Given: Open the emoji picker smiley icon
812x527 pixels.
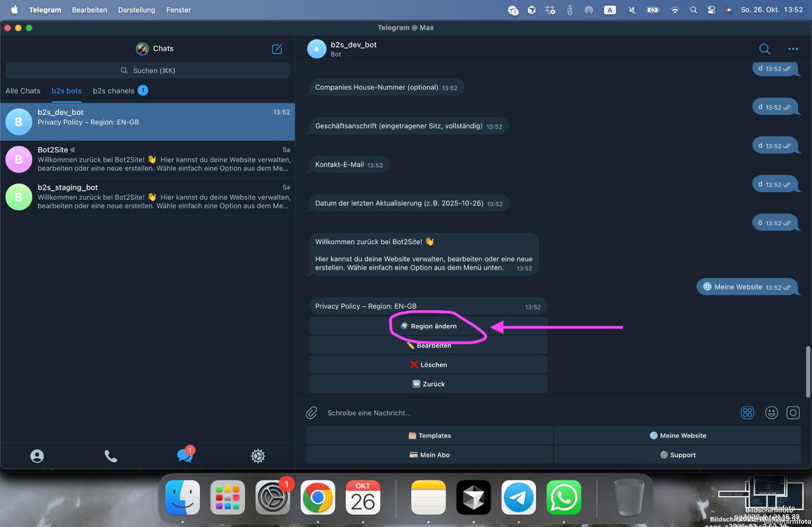Looking at the screenshot, I should [x=771, y=413].
